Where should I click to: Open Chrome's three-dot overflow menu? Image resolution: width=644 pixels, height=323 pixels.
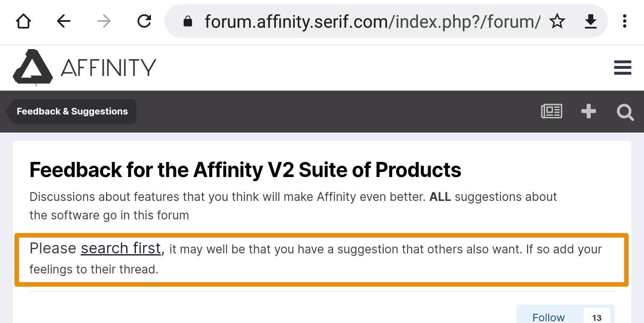pos(625,21)
